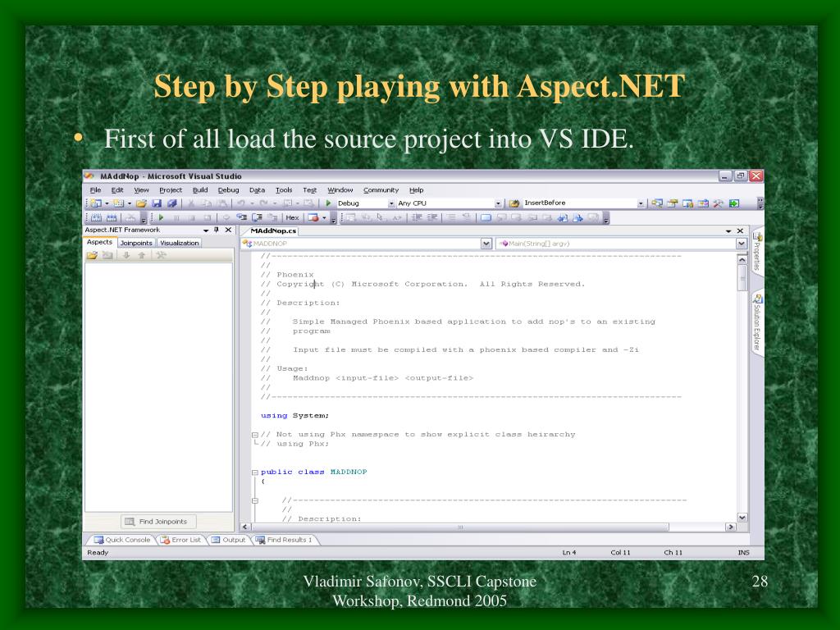This screenshot has height=630, width=840.
Task: Click the Increase Indent icon
Action: (431, 217)
